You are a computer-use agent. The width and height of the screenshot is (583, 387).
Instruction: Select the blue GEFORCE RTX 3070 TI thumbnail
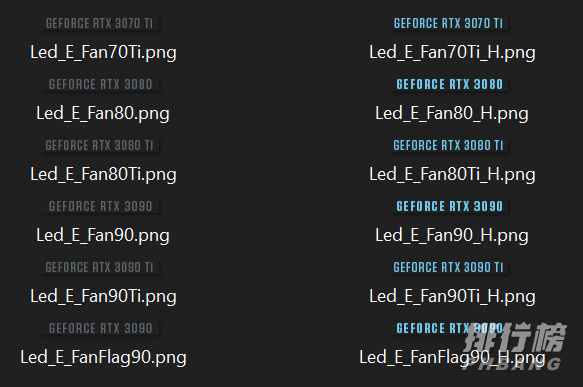coord(448,23)
